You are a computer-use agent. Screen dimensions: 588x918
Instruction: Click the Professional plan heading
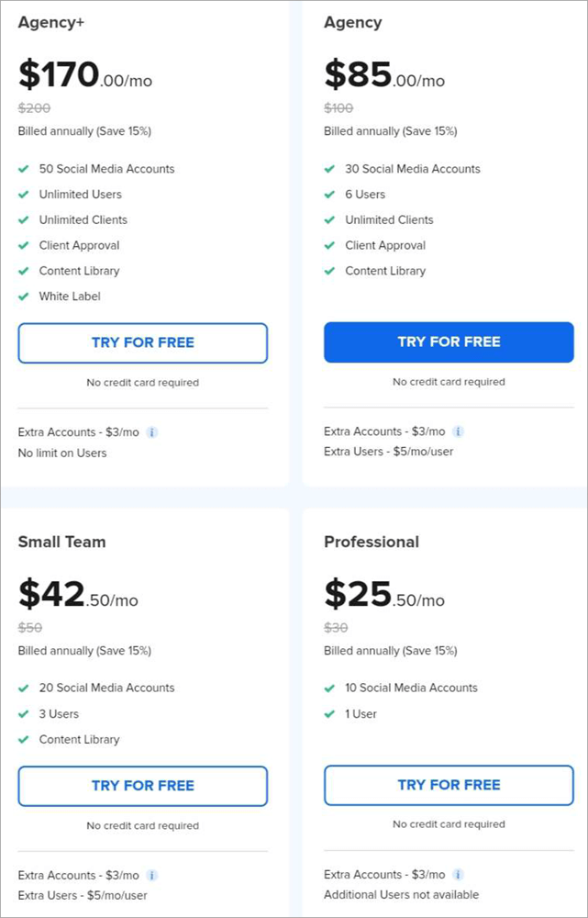(x=372, y=542)
